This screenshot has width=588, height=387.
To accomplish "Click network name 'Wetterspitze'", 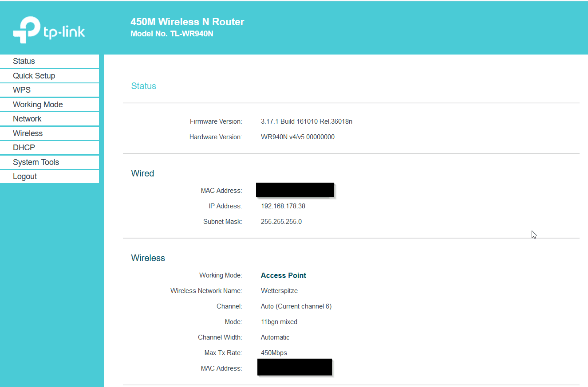I will point(279,291).
